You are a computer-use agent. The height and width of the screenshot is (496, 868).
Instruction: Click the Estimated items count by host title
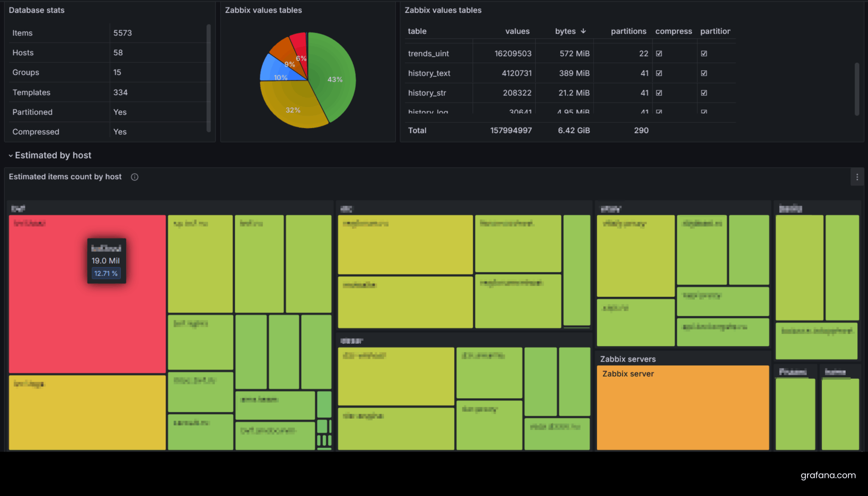click(x=65, y=177)
